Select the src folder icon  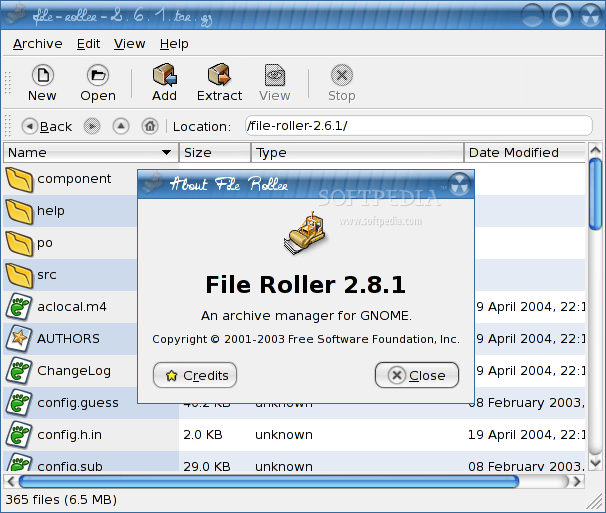coord(19,276)
